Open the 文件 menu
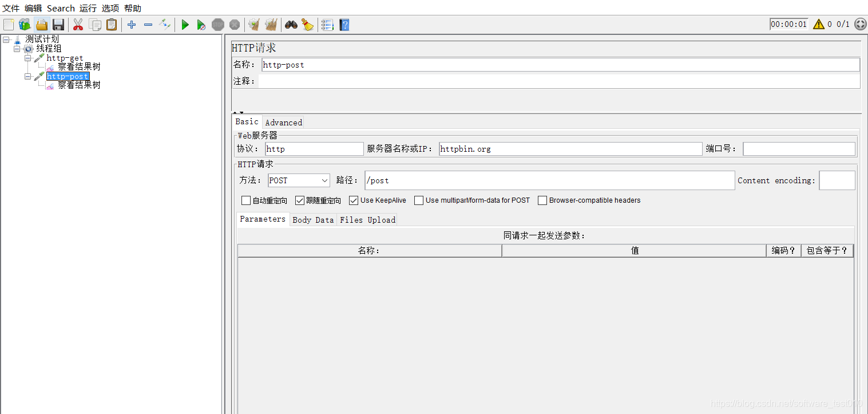Screen dimensions: 868x414 tap(11, 8)
